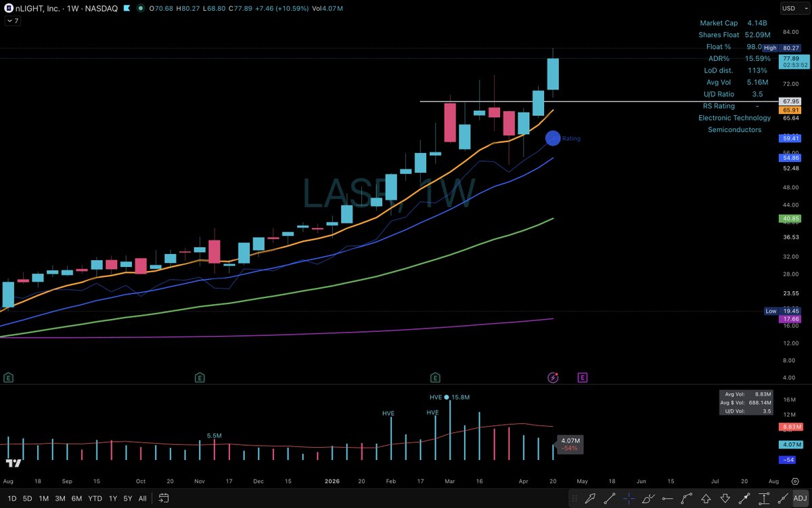
Task: Click the red 8.83M volume average label
Action: (x=791, y=427)
